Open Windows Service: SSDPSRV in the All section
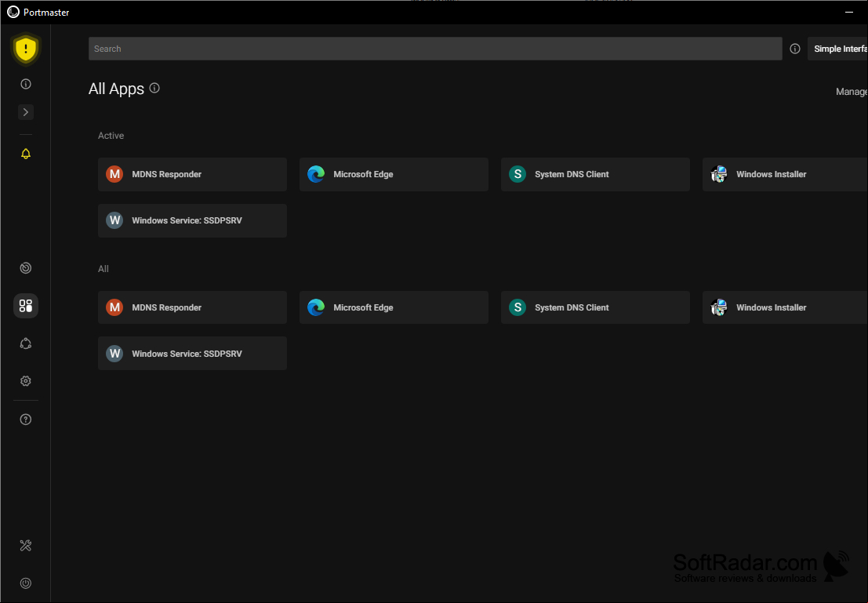Image resolution: width=868 pixels, height=603 pixels. (x=193, y=354)
